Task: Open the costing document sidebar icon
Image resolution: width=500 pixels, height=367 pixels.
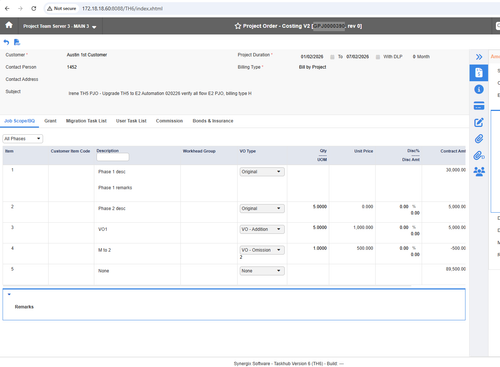Action: pos(479,73)
